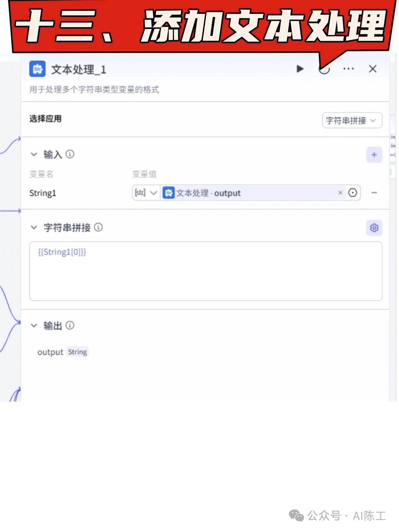Click the output String type tag

(77, 352)
